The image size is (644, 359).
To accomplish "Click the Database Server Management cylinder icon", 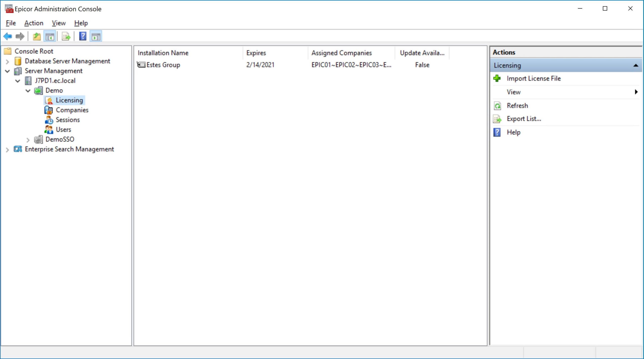I will (x=18, y=61).
